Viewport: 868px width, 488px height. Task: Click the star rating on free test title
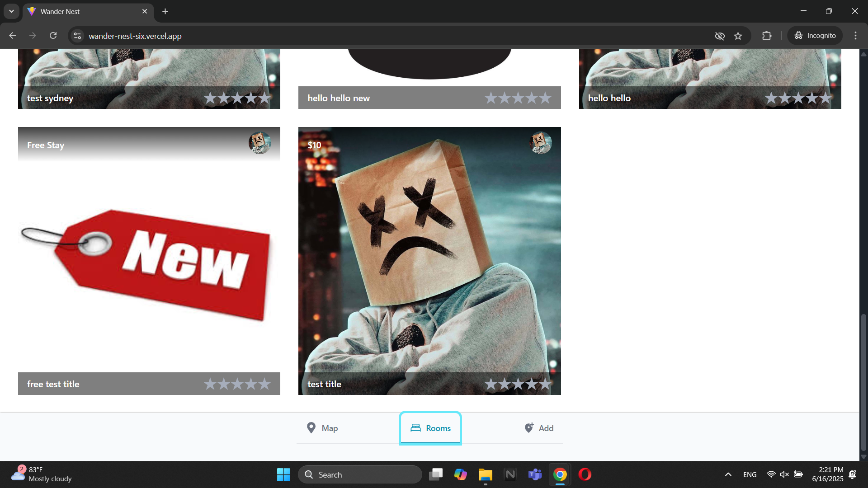point(237,384)
